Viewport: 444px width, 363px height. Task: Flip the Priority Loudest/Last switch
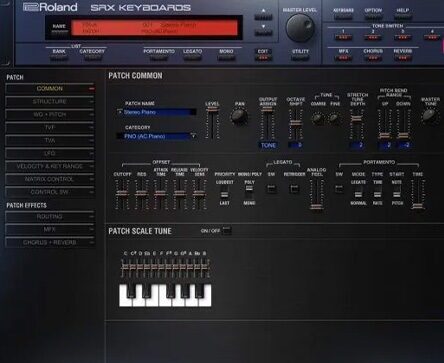coord(224,193)
